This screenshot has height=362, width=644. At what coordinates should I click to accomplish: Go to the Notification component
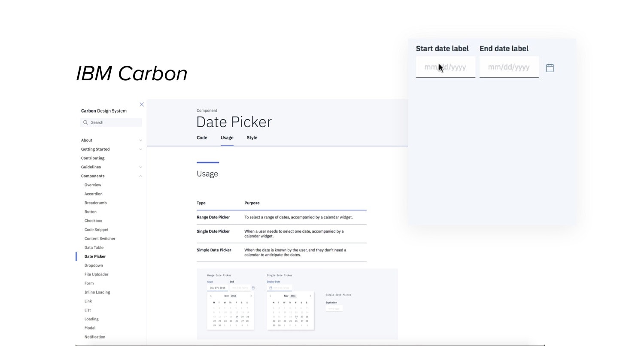95,337
